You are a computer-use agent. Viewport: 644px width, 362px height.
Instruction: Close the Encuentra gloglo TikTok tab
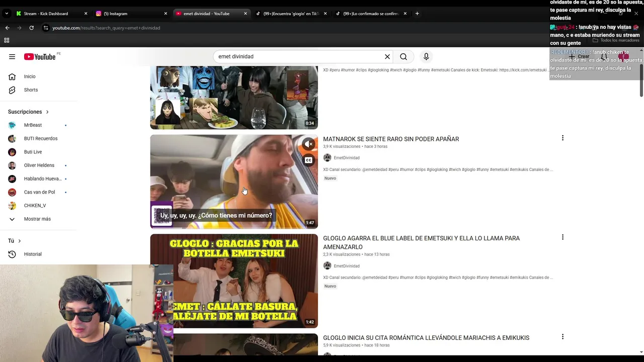[x=326, y=14]
